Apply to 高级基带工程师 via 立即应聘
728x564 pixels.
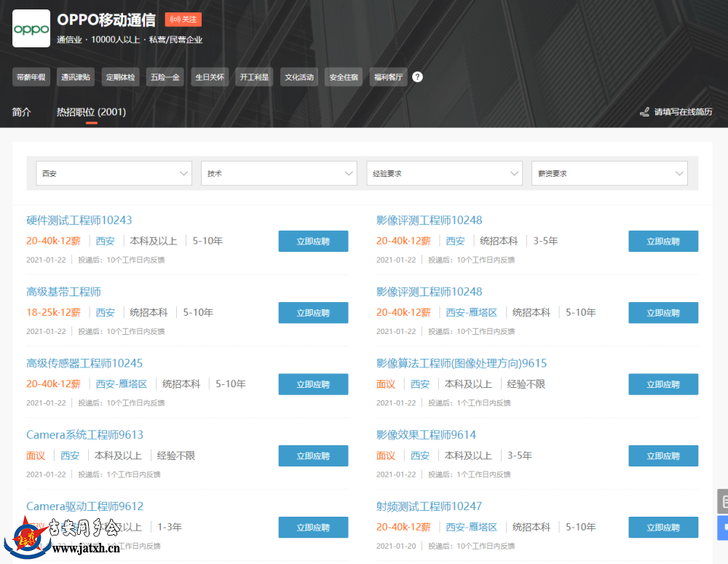click(313, 312)
